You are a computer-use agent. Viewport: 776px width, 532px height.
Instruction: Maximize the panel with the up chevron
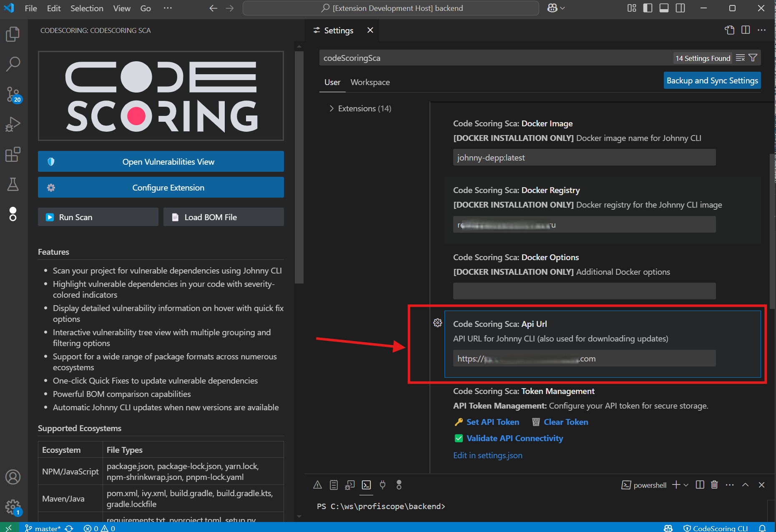click(x=745, y=485)
